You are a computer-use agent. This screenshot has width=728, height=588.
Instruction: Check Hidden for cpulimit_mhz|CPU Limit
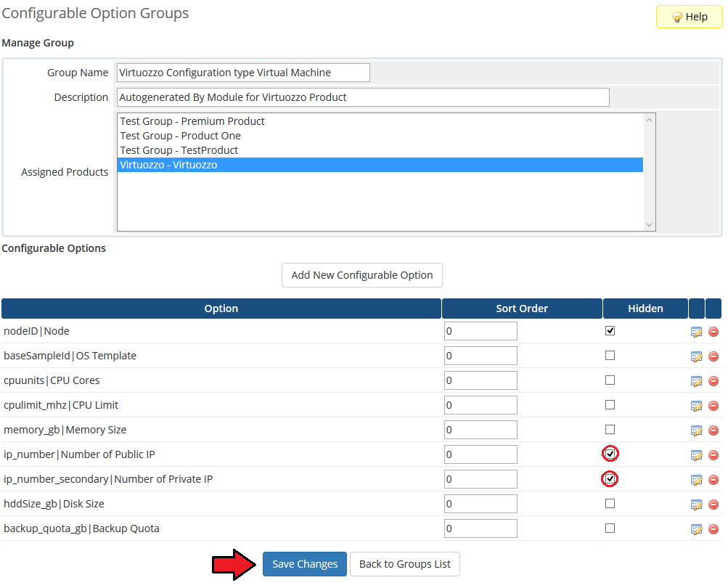[610, 404]
